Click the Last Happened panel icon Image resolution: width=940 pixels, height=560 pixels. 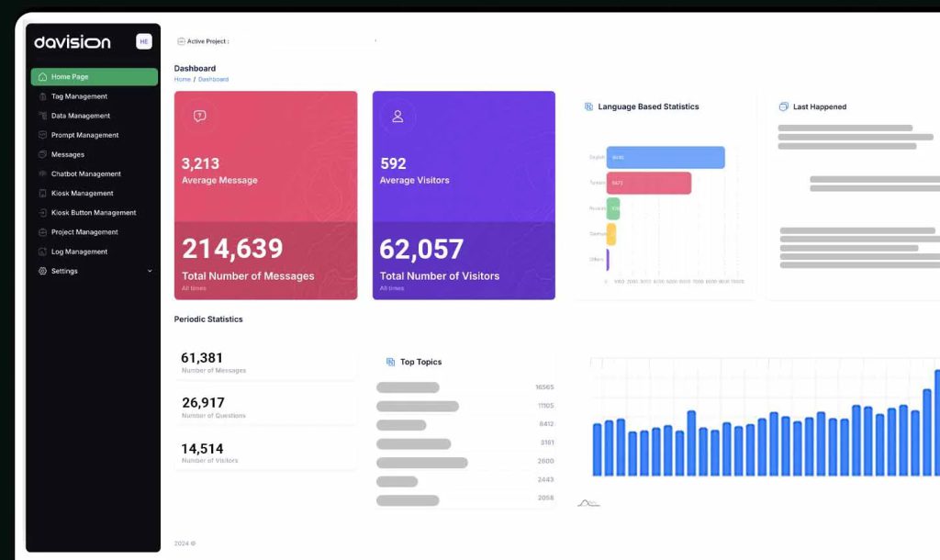pyautogui.click(x=784, y=106)
